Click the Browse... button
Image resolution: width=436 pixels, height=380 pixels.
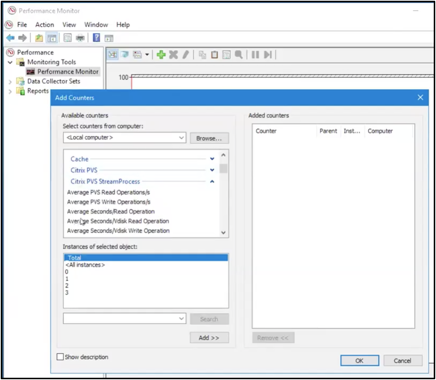pyautogui.click(x=209, y=138)
